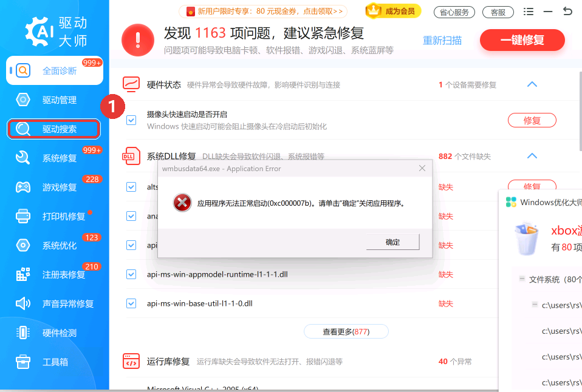Viewport: 582px width, 392px height.
Task: Click the recycle bin icon in popup
Action: [527, 238]
